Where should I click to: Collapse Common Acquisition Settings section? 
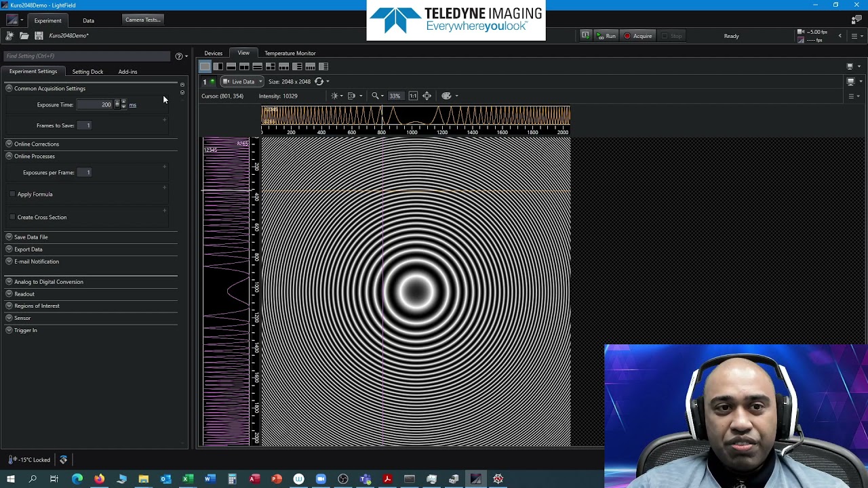[9, 88]
